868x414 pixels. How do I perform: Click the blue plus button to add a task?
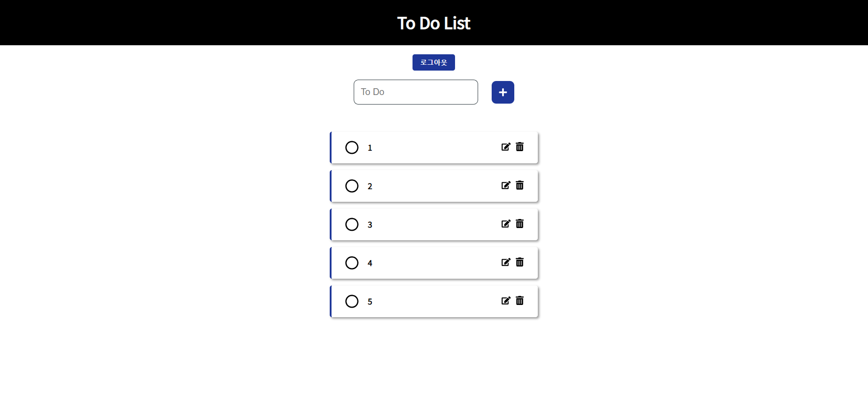[x=503, y=92]
